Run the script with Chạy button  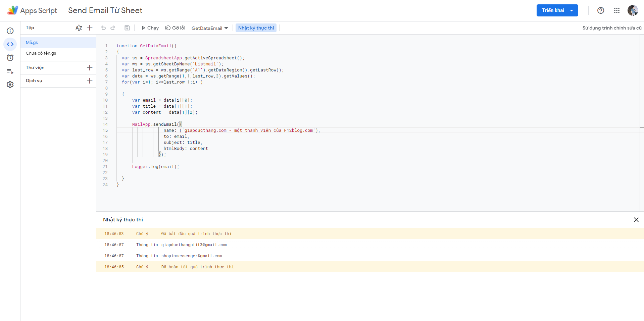click(150, 28)
